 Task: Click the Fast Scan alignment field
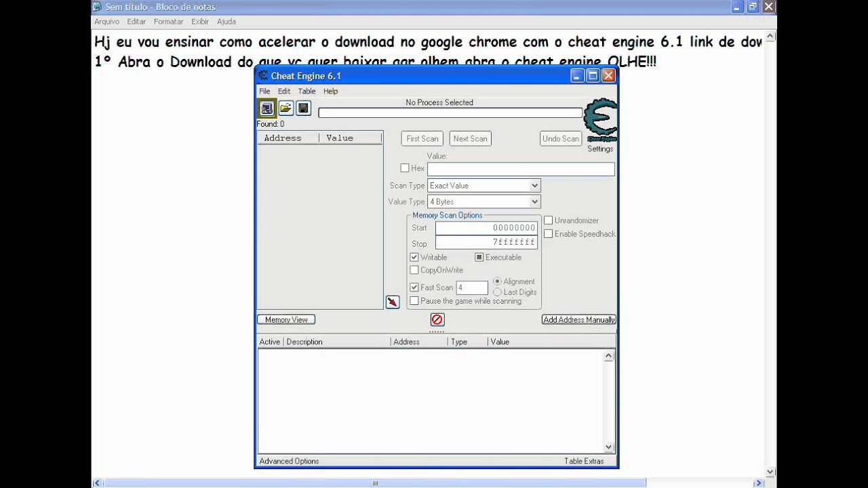[472, 288]
